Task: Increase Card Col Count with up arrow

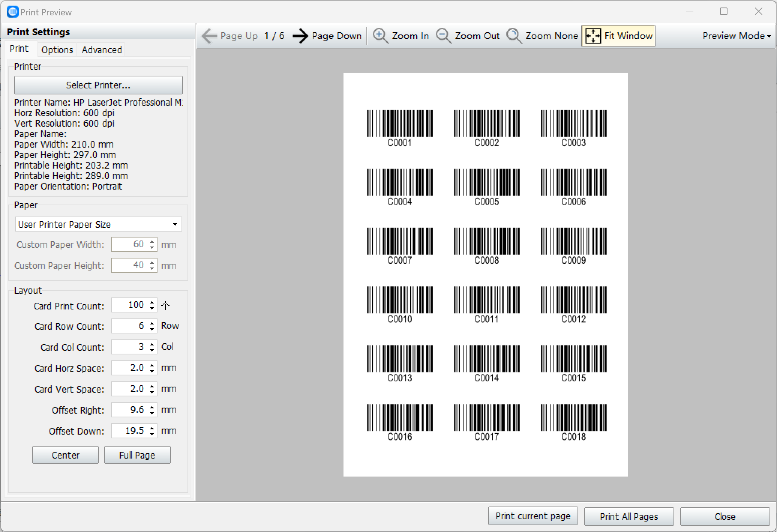Action: click(152, 344)
